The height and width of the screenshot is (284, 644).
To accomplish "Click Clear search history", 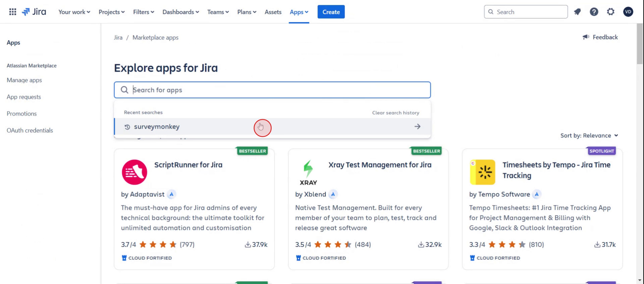I will click(x=395, y=113).
